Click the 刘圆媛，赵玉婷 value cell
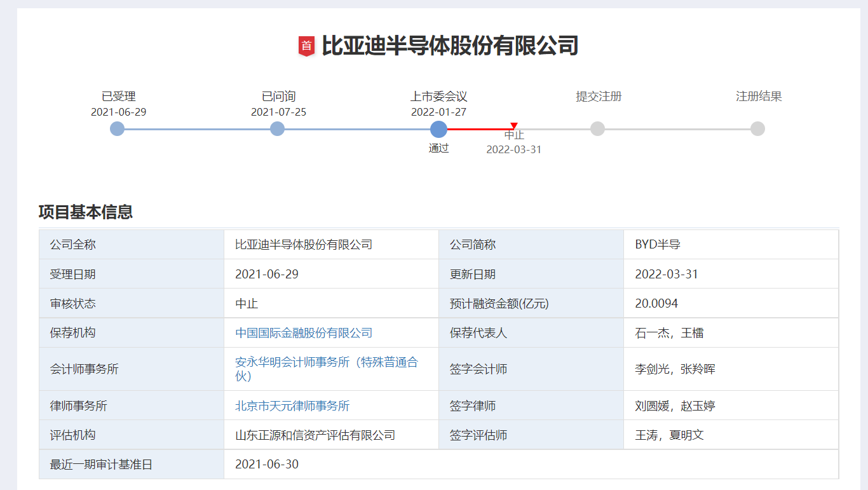 click(731, 405)
